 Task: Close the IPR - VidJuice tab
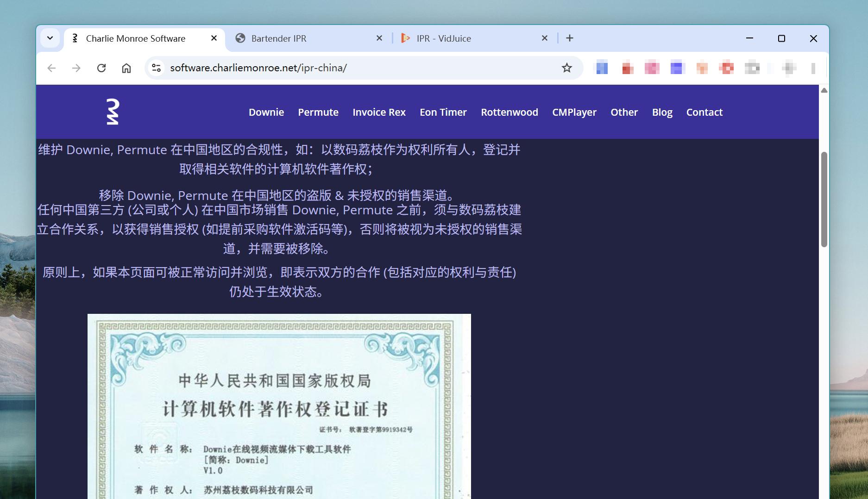click(545, 38)
